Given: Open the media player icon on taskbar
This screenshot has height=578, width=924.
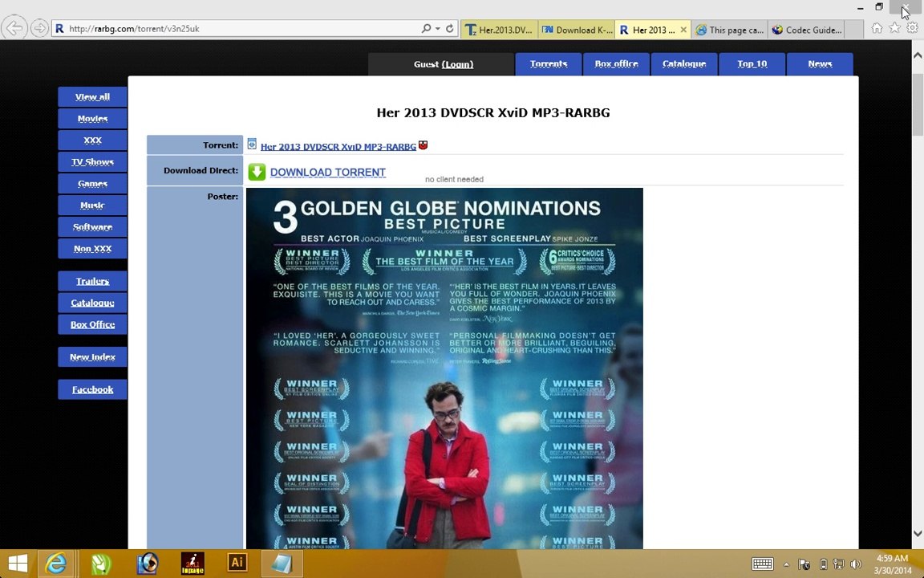Looking at the screenshot, I should coord(148,564).
